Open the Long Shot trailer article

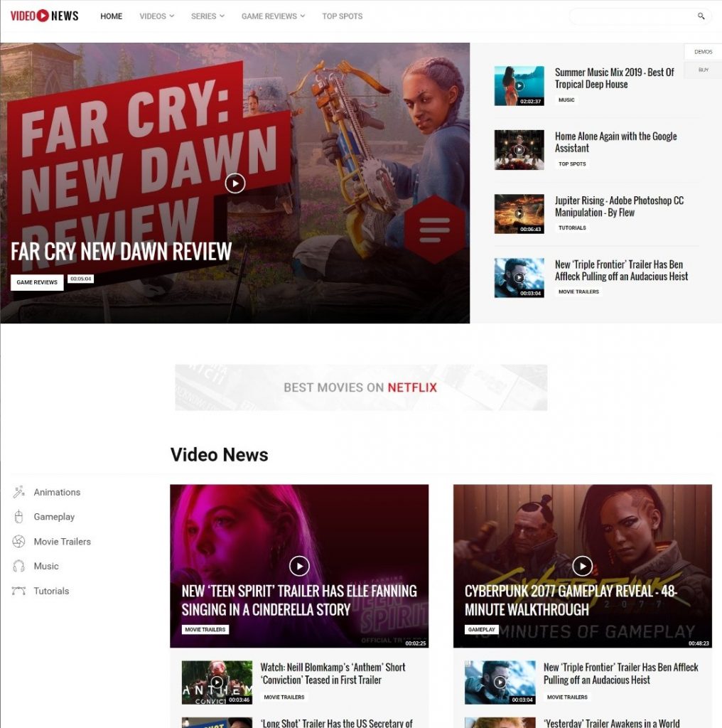coord(336,723)
